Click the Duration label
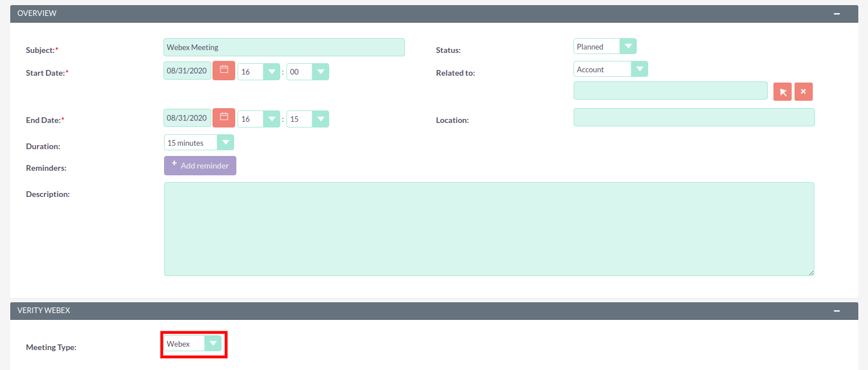868x370 pixels. coord(43,146)
